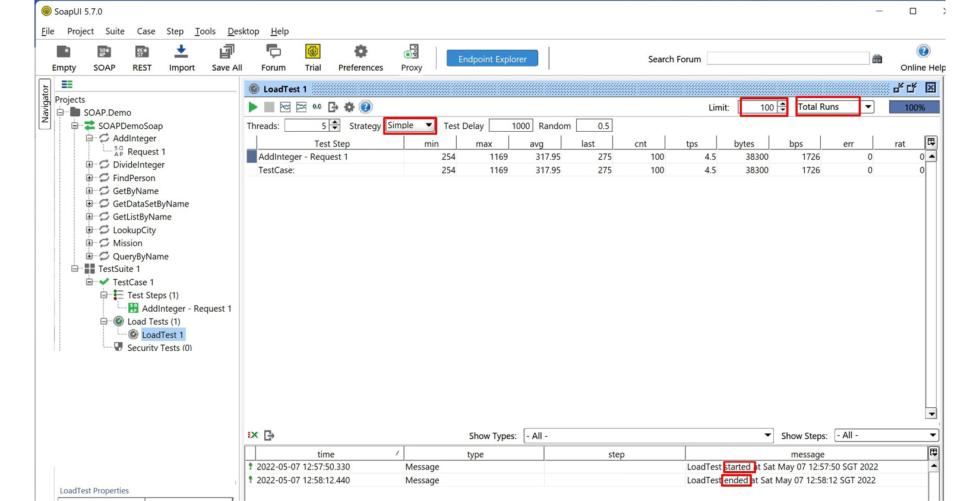Select LoadTest 1 in the navigator tree

pos(162,335)
